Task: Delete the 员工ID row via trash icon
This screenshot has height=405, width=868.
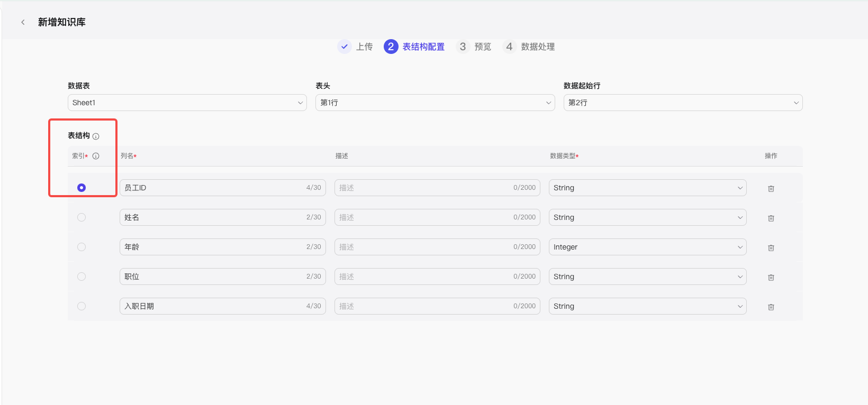Action: (771, 188)
